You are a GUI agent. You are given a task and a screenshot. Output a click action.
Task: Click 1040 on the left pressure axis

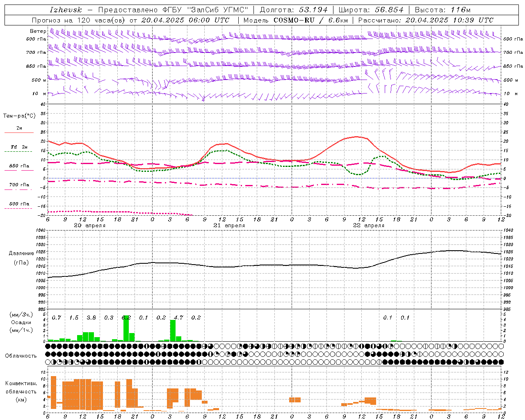tap(41, 231)
